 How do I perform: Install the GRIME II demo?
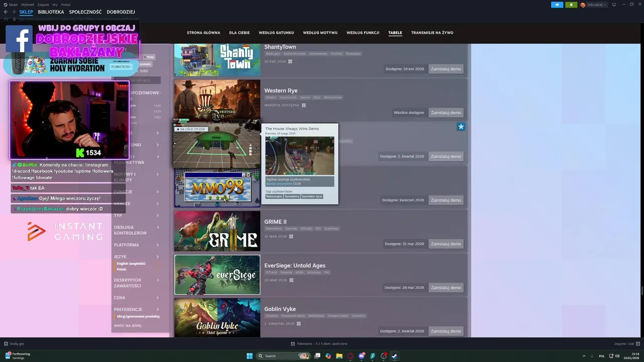tap(446, 244)
